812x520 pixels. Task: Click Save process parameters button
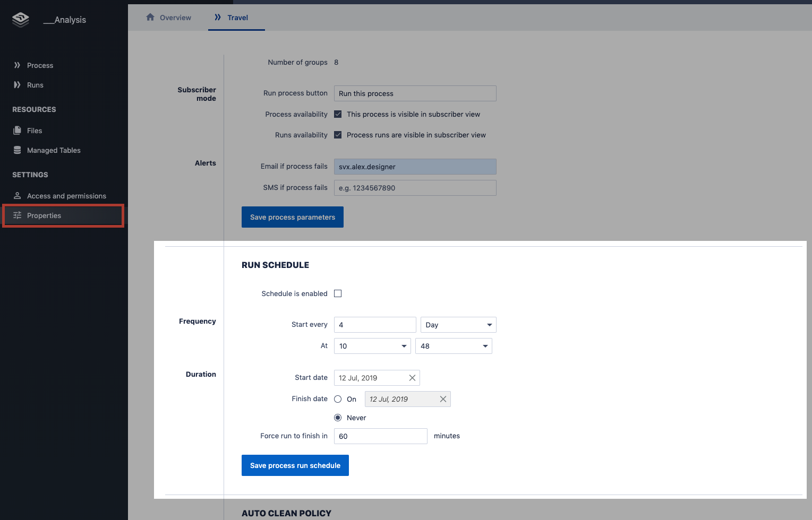click(293, 217)
